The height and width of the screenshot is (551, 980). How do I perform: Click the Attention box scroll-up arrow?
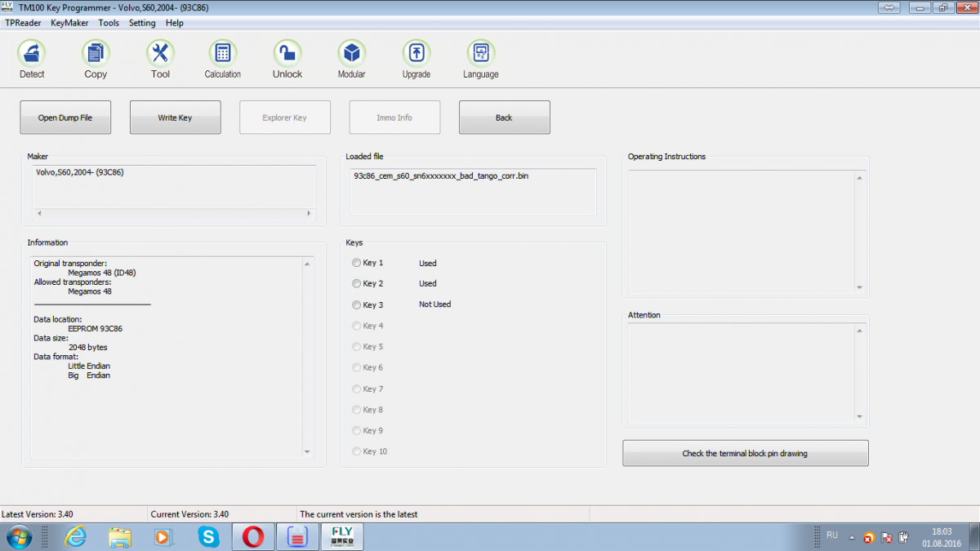859,330
